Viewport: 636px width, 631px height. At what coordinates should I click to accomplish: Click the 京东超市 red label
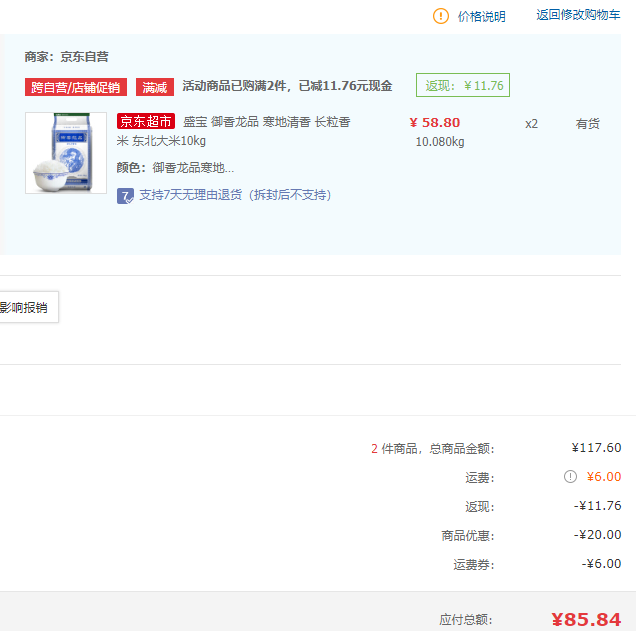pyautogui.click(x=146, y=121)
